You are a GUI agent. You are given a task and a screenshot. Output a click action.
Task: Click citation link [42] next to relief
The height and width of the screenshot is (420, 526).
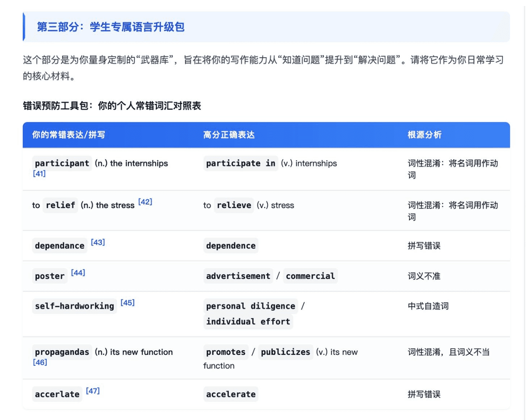click(x=144, y=202)
